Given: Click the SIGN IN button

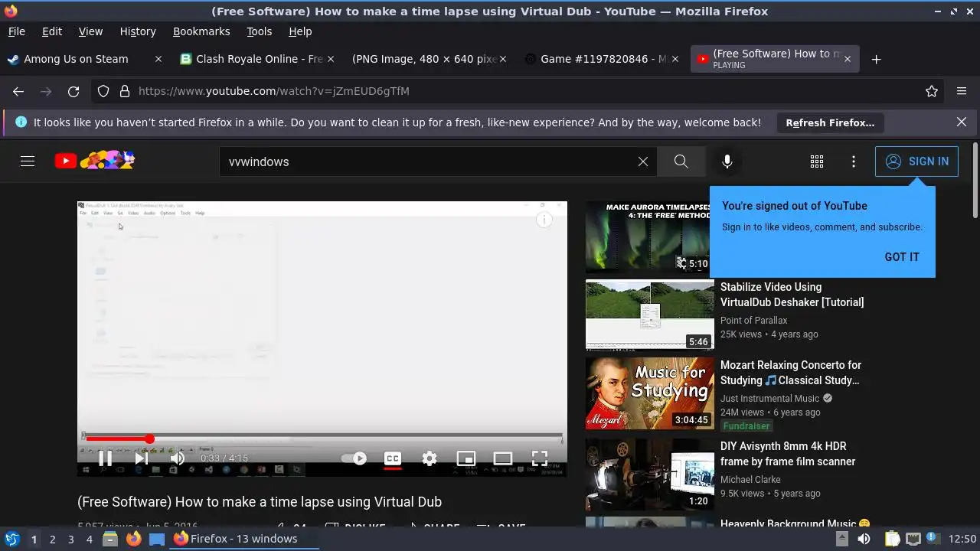Looking at the screenshot, I should point(916,161).
